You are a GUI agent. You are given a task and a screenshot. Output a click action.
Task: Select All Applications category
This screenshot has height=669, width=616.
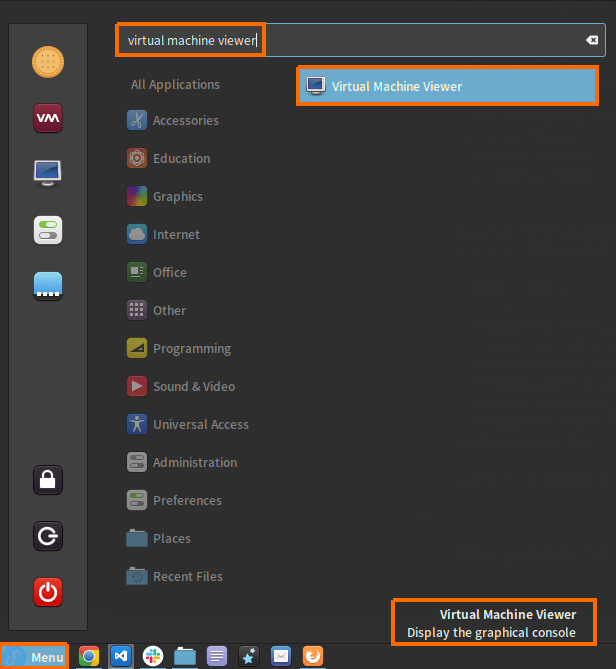175,84
